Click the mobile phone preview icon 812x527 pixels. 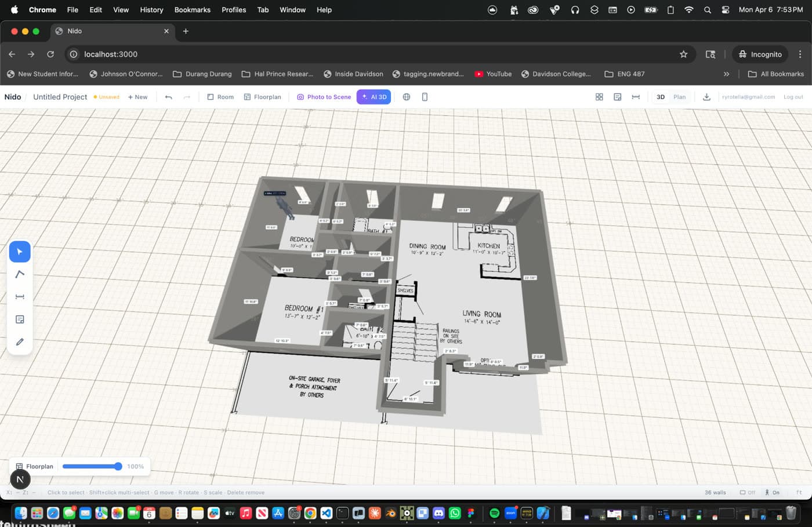coord(425,97)
